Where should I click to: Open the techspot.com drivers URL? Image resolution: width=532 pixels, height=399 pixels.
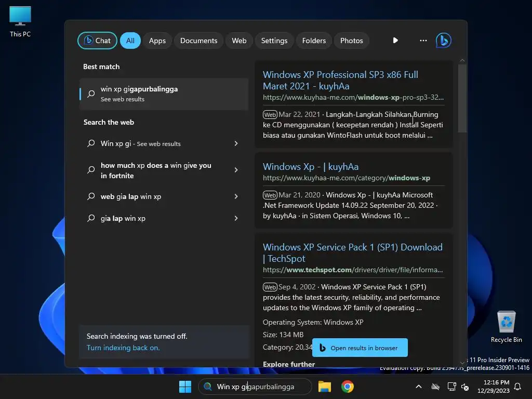point(353,270)
